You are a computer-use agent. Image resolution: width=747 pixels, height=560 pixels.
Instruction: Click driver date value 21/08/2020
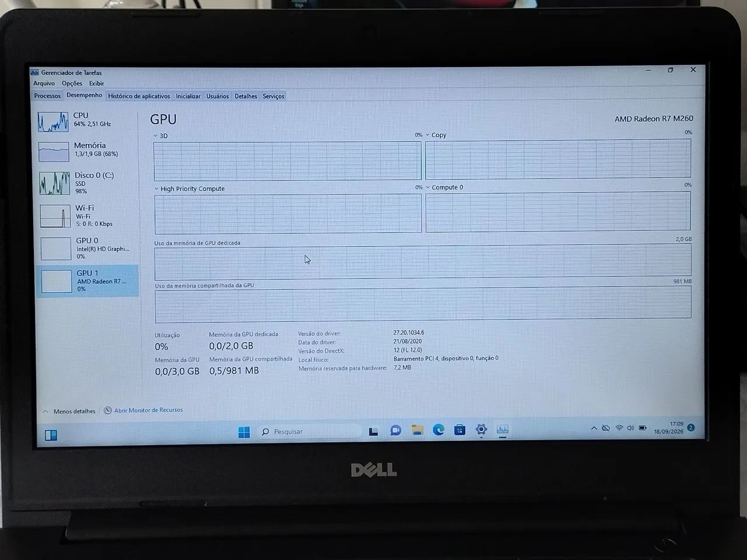pyautogui.click(x=407, y=341)
